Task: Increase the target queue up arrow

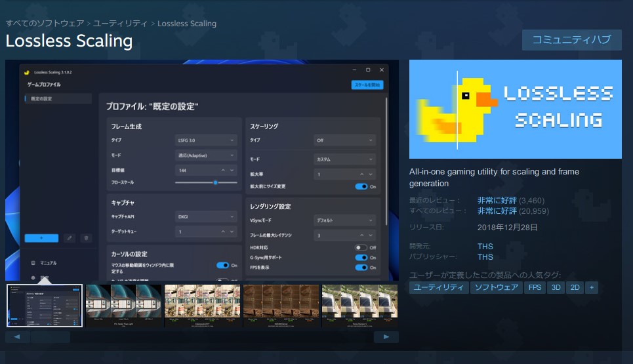Action: pyautogui.click(x=223, y=232)
